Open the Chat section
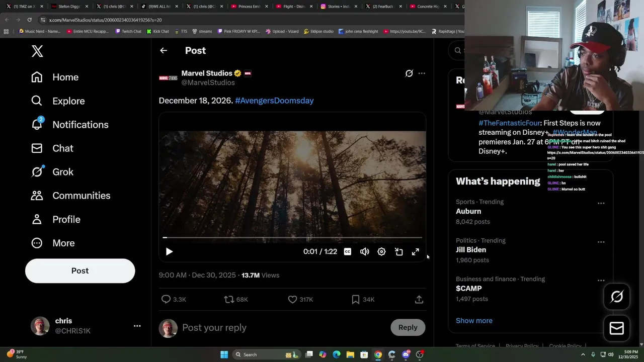 click(x=52, y=148)
